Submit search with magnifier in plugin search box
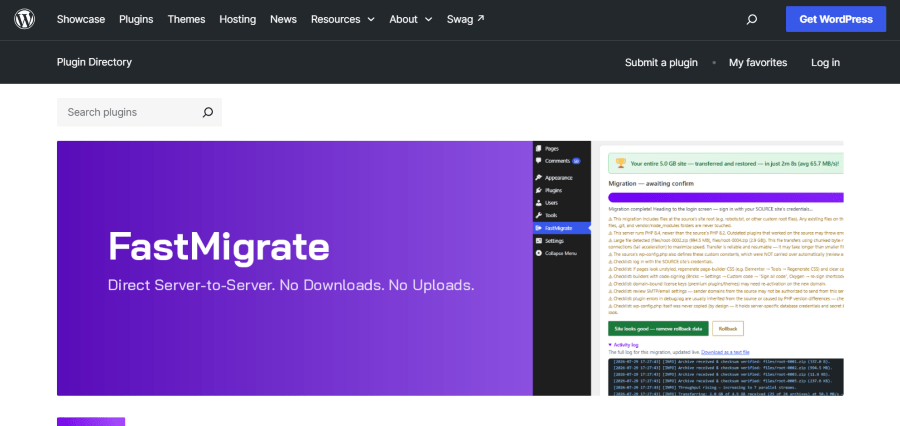This screenshot has height=426, width=900. click(x=208, y=113)
